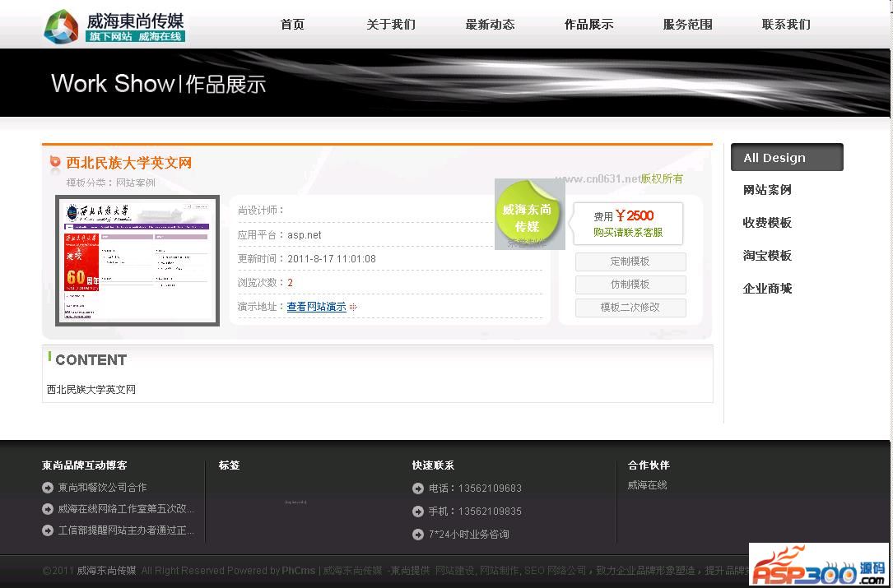Open the 服务范围 menu item
Viewport: 893px width, 588px height.
[x=687, y=25]
